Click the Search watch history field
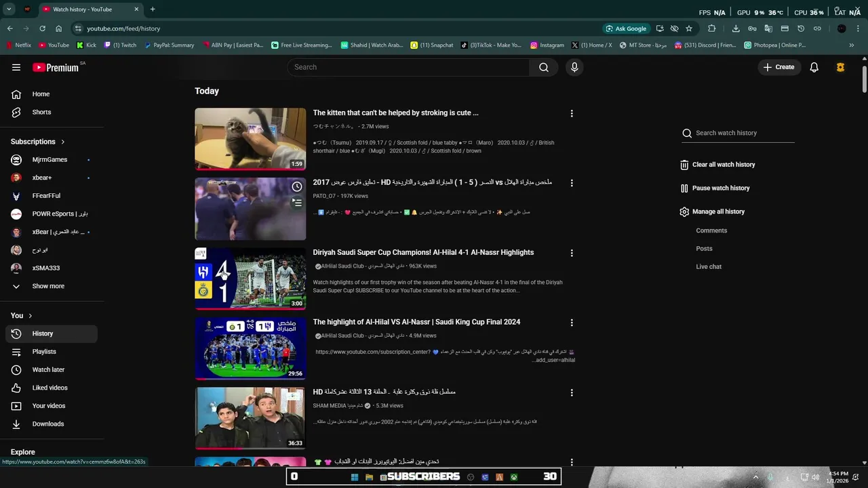This screenshot has width=868, height=488. 745,133
